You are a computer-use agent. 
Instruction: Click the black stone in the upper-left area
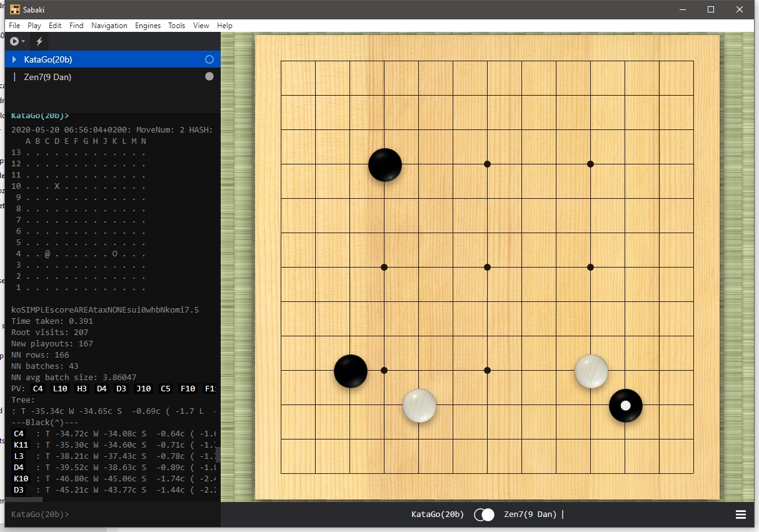(385, 165)
